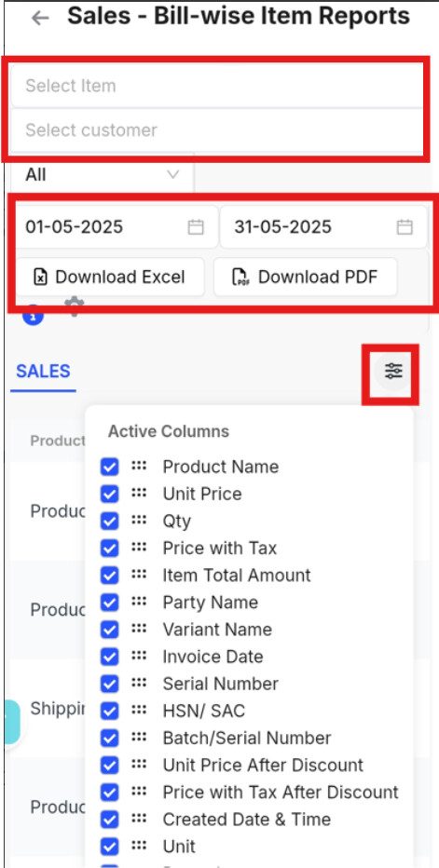Toggle the Invoice Date checkbox
This screenshot has height=868, width=439.
110,657
